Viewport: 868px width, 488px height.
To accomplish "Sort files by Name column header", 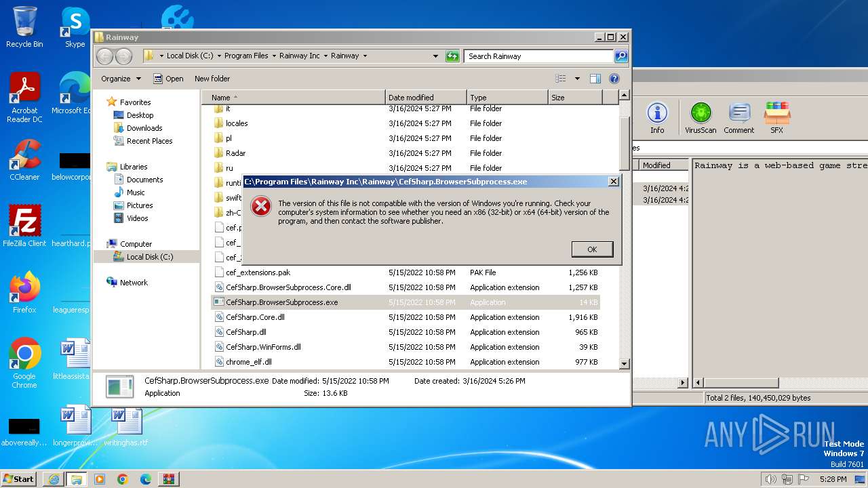I will click(x=294, y=98).
